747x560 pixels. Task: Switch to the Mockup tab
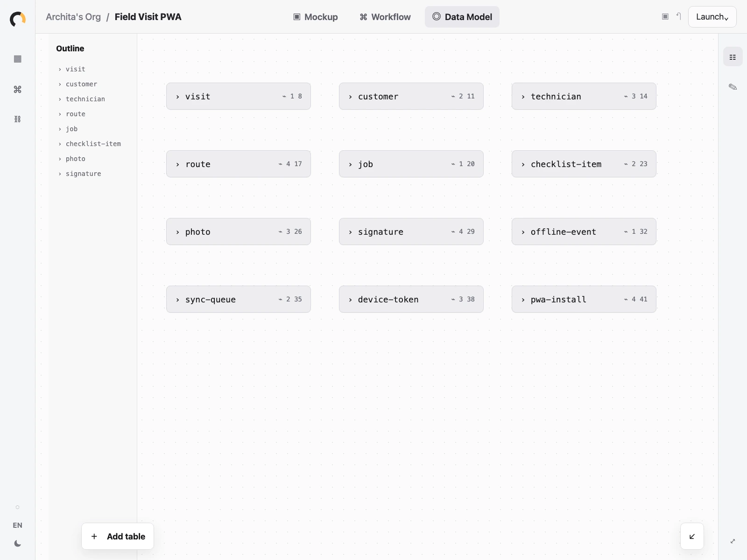pyautogui.click(x=316, y=17)
